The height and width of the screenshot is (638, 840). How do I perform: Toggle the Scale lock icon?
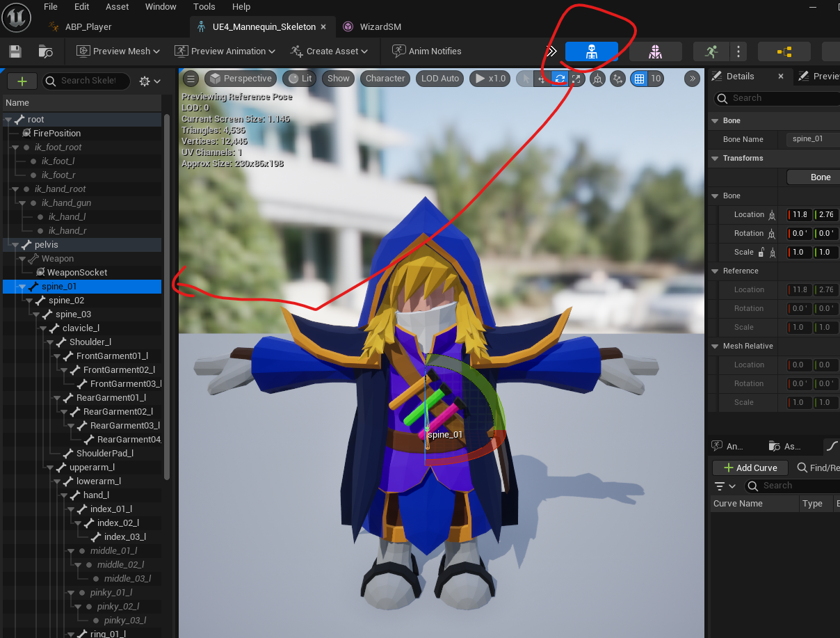pyautogui.click(x=761, y=252)
